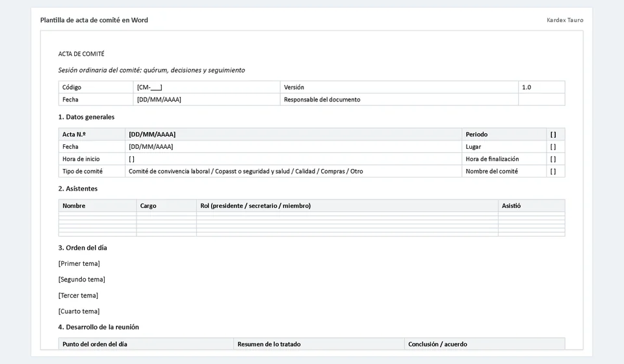The height and width of the screenshot is (364, 624).
Task: Click the 'Hora de inicio' cell
Action: pyautogui.click(x=92, y=159)
